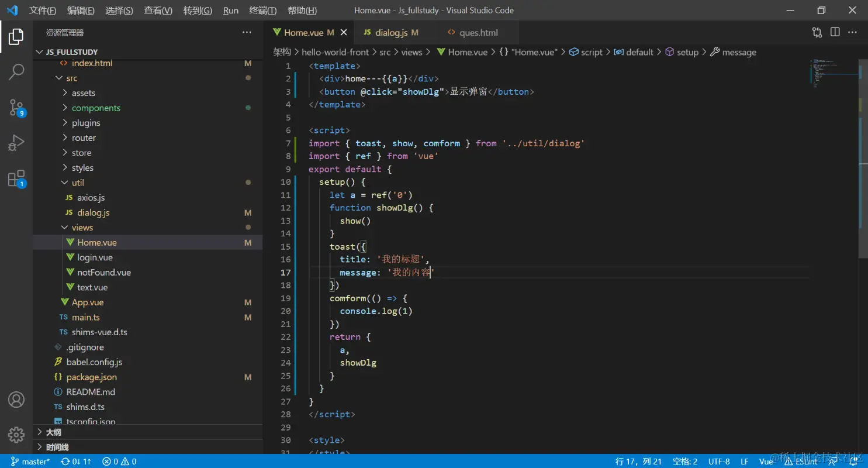Click the 行 17, 列 21 cursor position
Viewport: 868px width, 468px height.
[638, 462]
